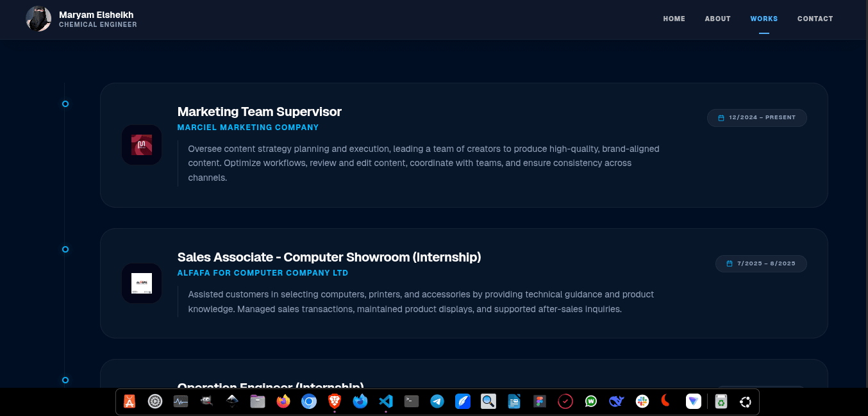Select Marketing Team Supervisor heading
Screen dimensions: 868x416
(x=260, y=112)
